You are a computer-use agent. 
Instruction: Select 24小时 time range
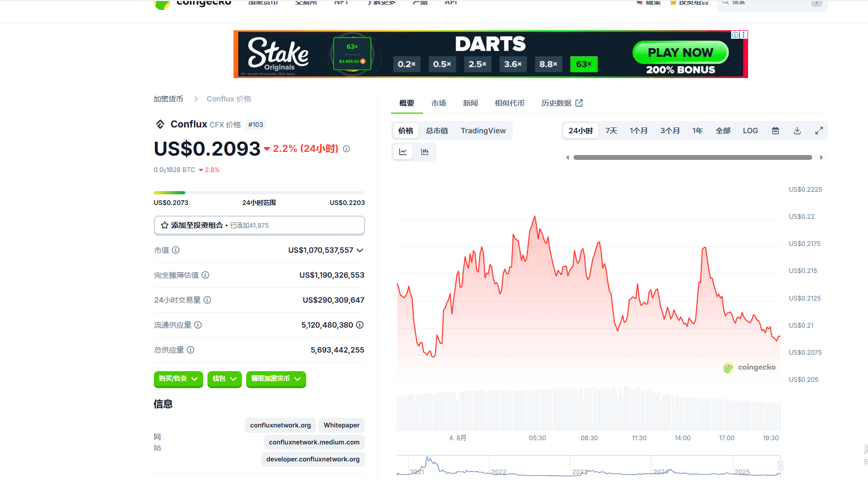point(581,131)
